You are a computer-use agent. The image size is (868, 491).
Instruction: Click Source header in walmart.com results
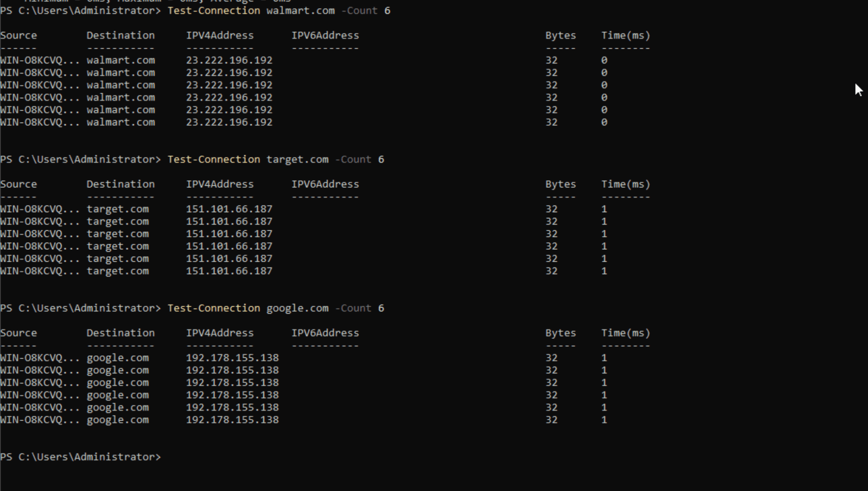click(x=19, y=36)
